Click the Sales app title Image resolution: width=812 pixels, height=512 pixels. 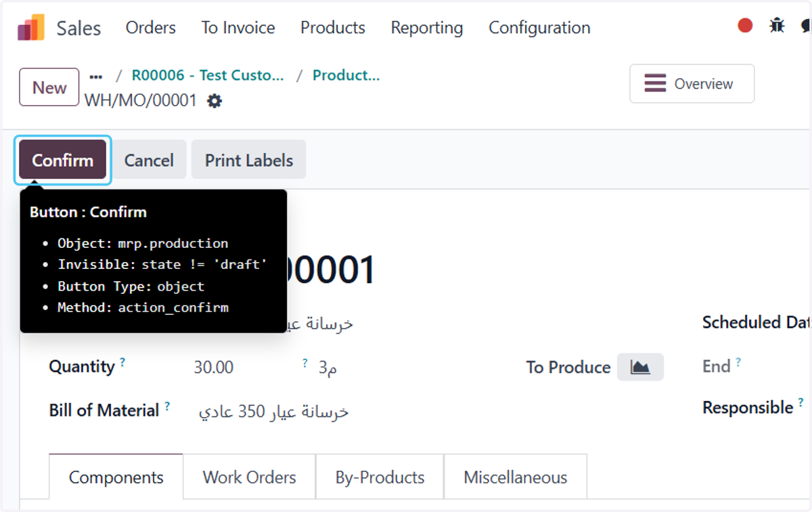tap(78, 28)
